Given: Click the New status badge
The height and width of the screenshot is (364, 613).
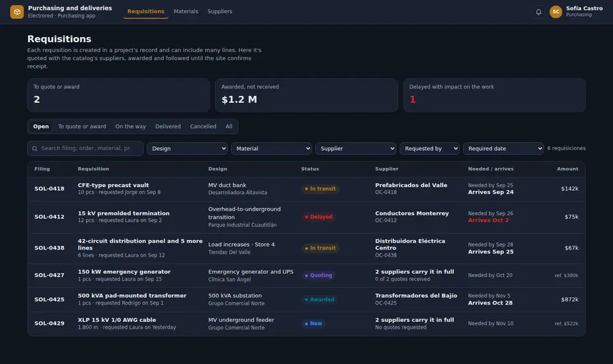Looking at the screenshot, I should tap(314, 323).
